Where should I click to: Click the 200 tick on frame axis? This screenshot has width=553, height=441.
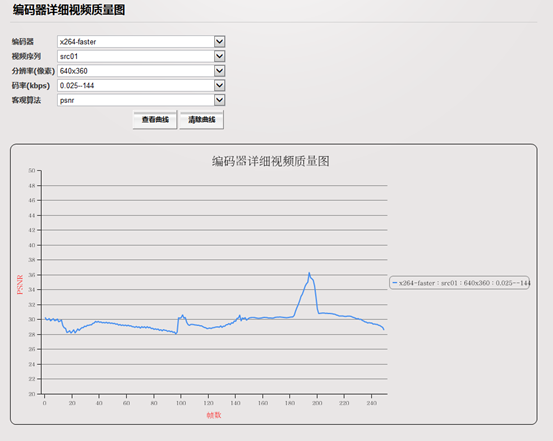click(x=317, y=403)
